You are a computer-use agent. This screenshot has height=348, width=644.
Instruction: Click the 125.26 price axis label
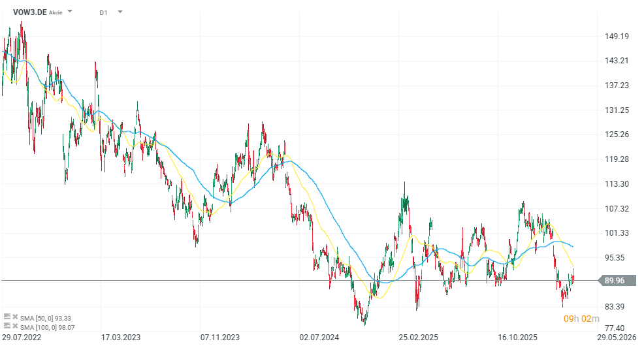(x=617, y=134)
